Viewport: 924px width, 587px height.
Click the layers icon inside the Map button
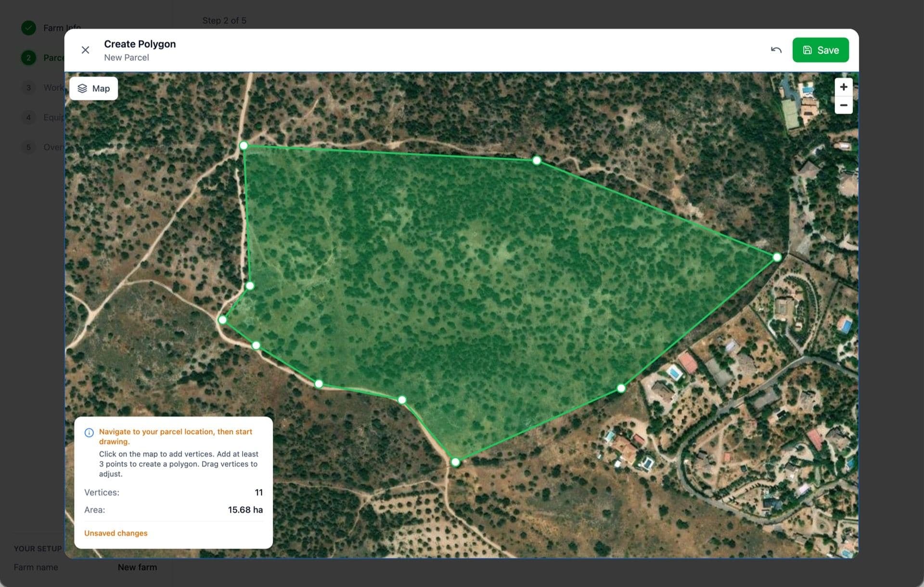pyautogui.click(x=83, y=88)
